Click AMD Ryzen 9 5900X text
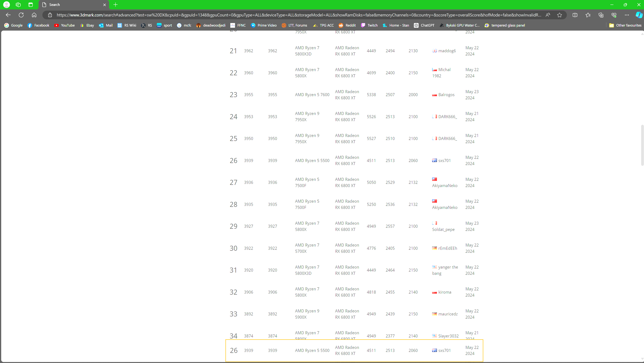 (x=307, y=314)
